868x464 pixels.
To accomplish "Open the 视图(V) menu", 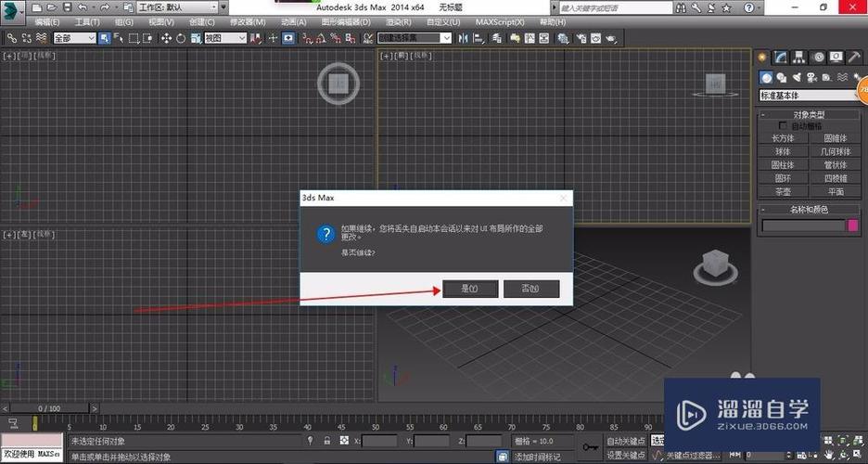I will pyautogui.click(x=161, y=22).
